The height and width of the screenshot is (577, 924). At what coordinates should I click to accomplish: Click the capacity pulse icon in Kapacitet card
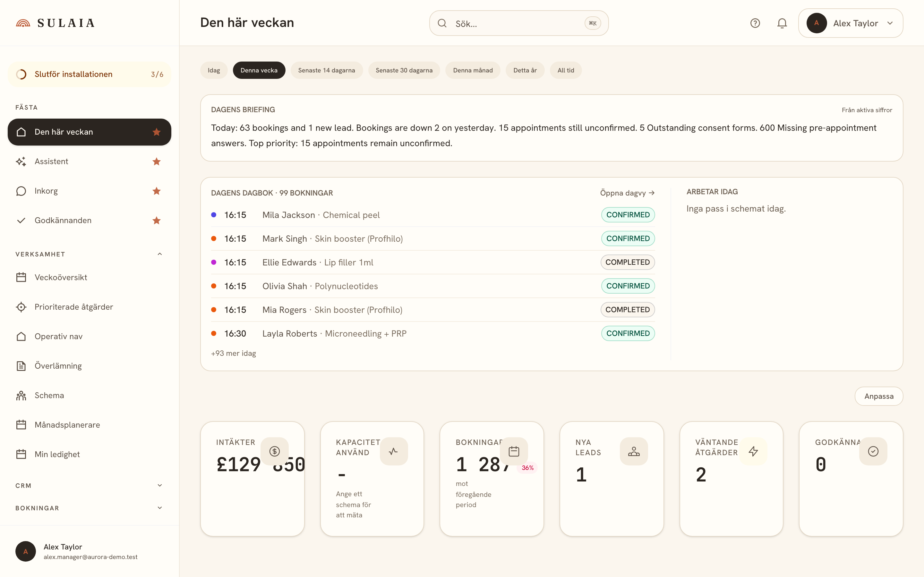pyautogui.click(x=394, y=451)
